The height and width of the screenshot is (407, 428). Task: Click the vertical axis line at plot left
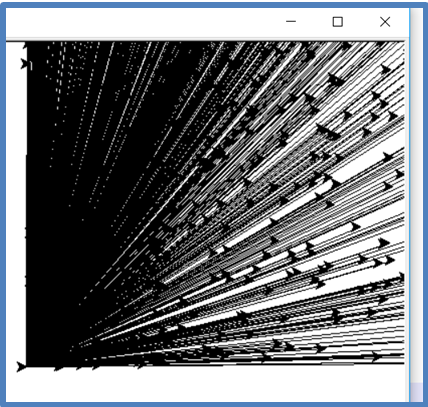click(x=27, y=204)
